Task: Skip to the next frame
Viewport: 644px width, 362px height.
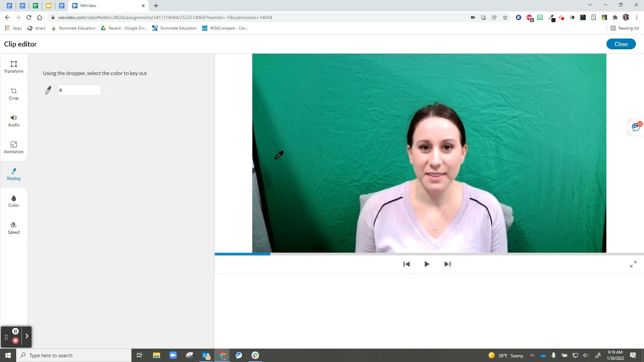Action: coord(447,264)
